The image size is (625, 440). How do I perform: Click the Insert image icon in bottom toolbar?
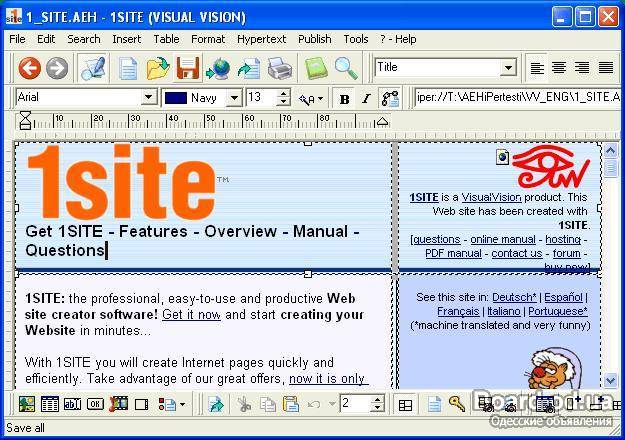(x=27, y=404)
